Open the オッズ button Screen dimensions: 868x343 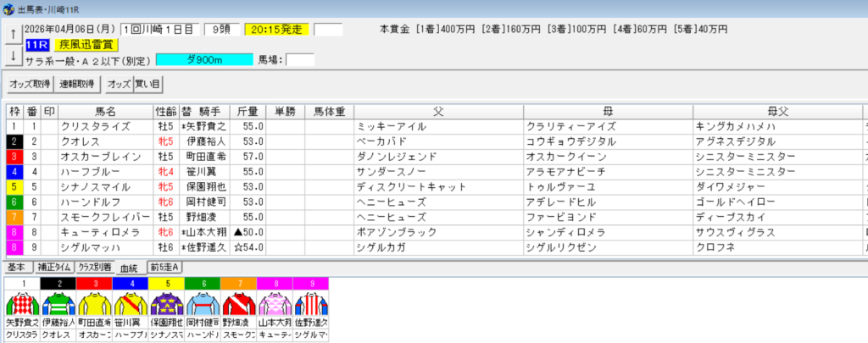[x=119, y=84]
